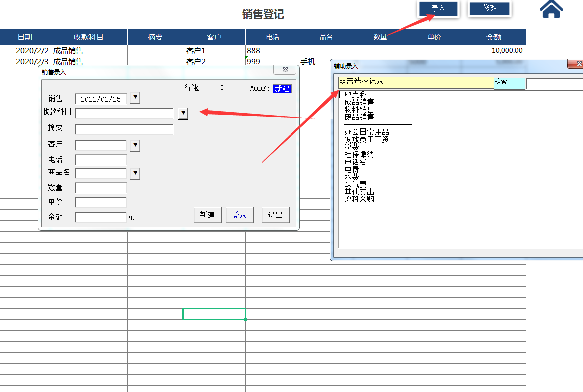Click the 登录 button

(239, 215)
